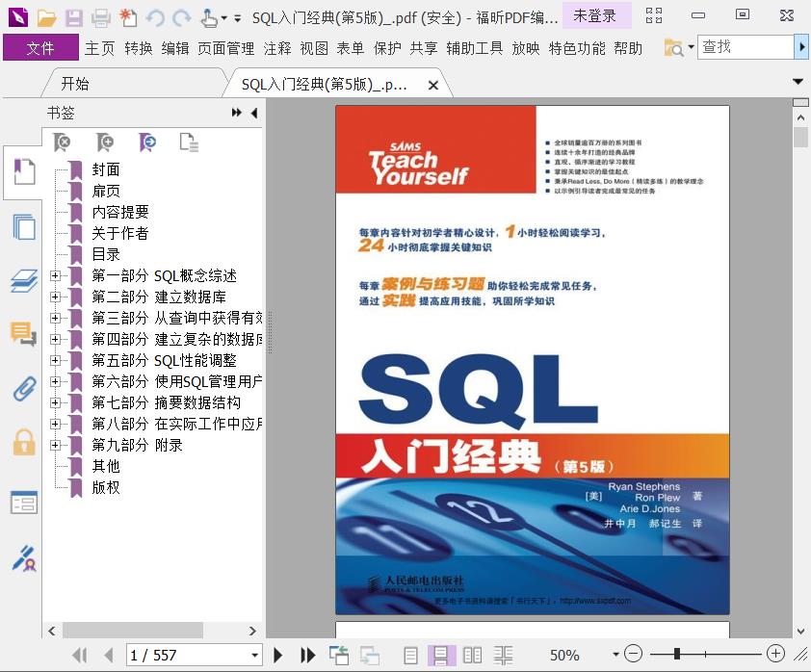This screenshot has height=672, width=811.
Task: Click the expand current bookmark icon
Action: (x=189, y=142)
